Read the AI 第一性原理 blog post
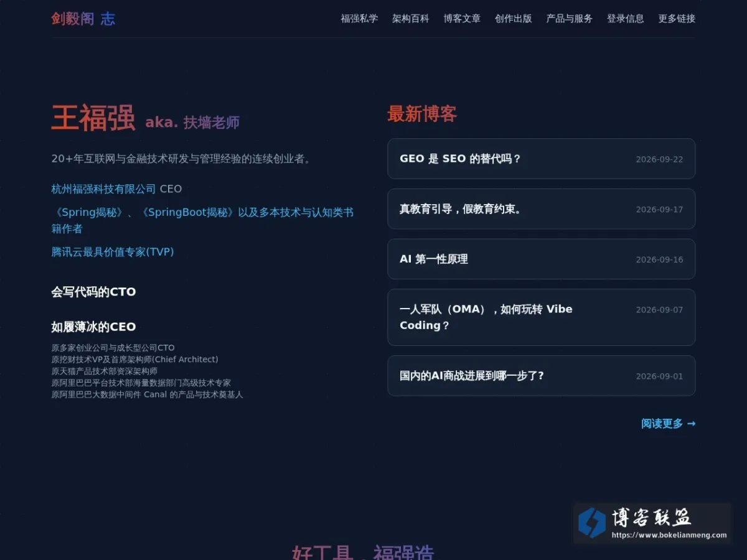Screen dimensions: 747x560 click(x=541, y=259)
